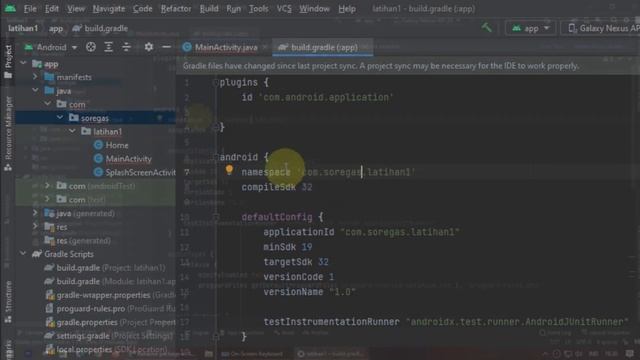The height and width of the screenshot is (360, 640).
Task: Open the Navigate menu
Action: tap(109, 9)
